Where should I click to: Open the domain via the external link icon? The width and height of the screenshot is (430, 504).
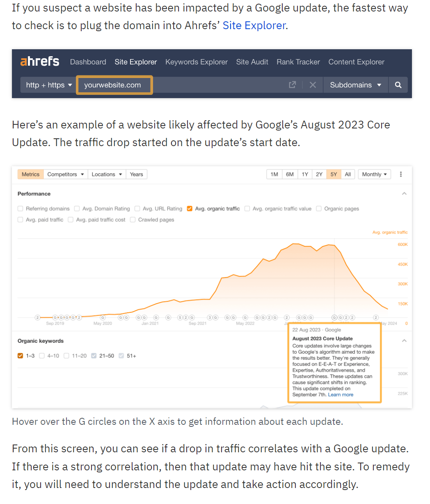(x=292, y=85)
